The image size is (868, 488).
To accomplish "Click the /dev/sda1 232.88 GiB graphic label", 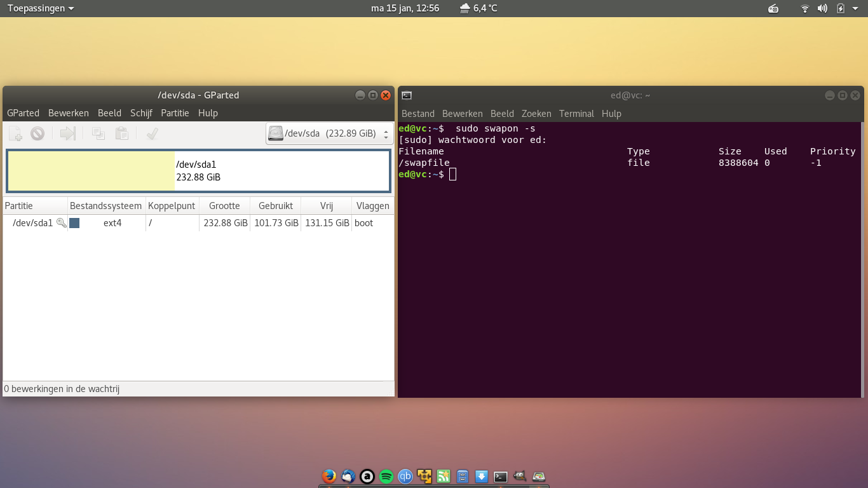I will pos(198,170).
